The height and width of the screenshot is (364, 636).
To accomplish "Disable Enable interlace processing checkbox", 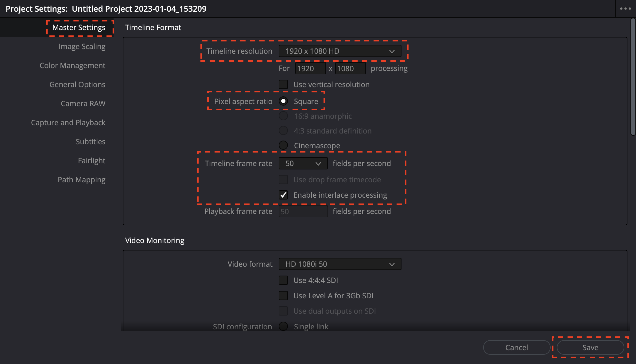I will tap(283, 195).
